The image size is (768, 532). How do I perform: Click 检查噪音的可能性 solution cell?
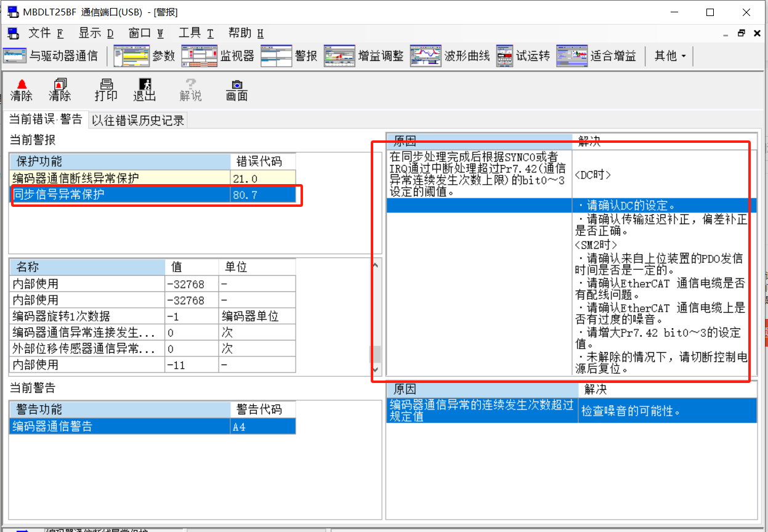pyautogui.click(x=668, y=410)
